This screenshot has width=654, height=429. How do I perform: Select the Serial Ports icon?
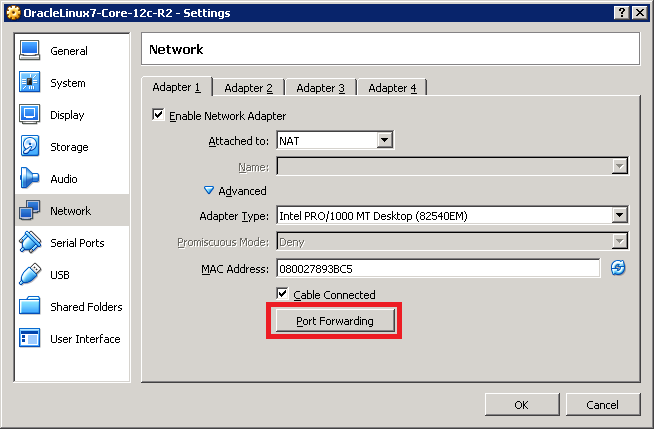click(x=29, y=243)
